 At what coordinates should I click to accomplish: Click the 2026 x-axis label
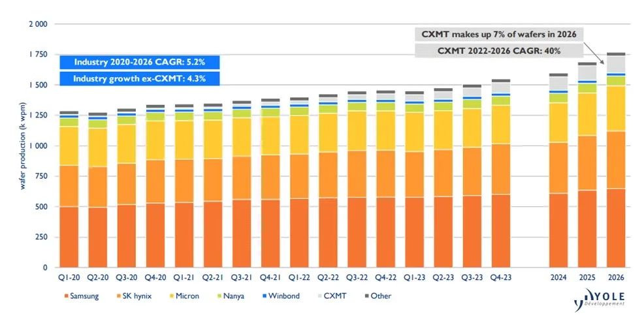(616, 277)
